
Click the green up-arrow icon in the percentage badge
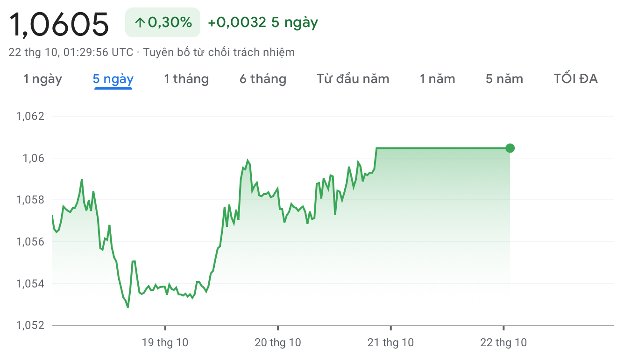(139, 22)
